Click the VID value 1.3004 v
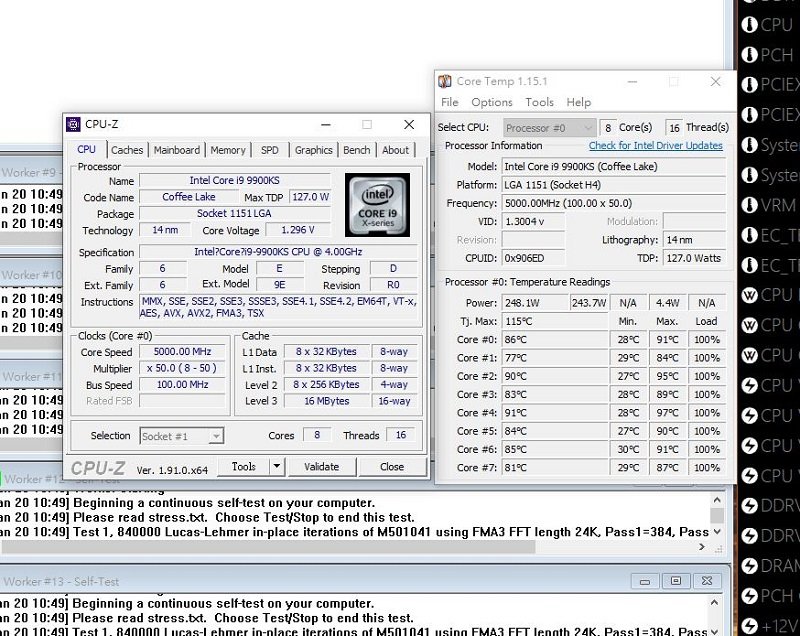This screenshot has width=800, height=636. pos(533,221)
